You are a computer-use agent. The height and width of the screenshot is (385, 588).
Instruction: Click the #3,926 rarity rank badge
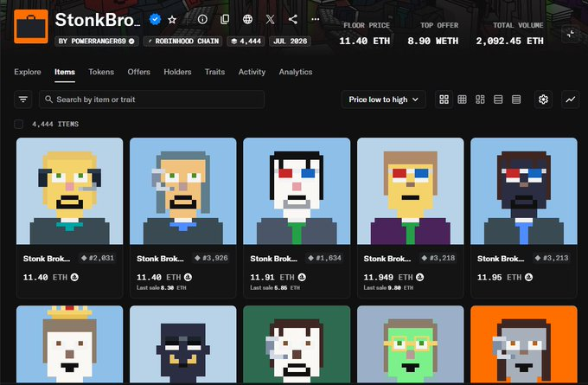pos(212,258)
